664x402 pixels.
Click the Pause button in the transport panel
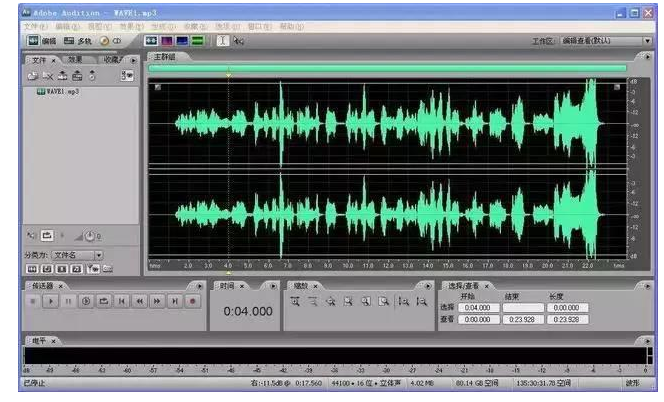(x=68, y=301)
